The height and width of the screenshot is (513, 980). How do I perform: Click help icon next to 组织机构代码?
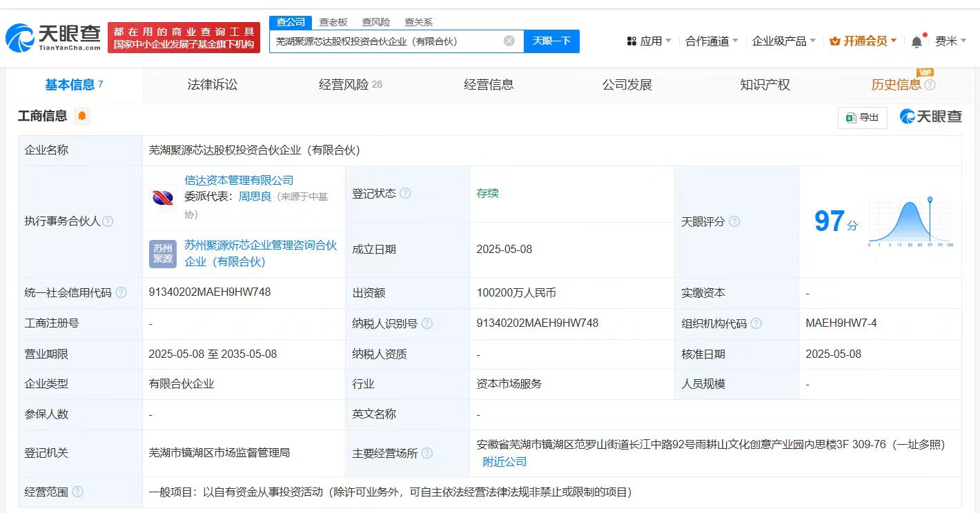click(x=756, y=323)
